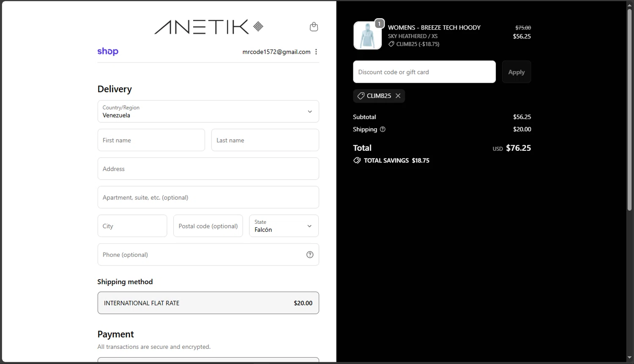Viewport: 634px width, 364px height.
Task: Click the page vertical scrollbar
Action: click(629, 110)
